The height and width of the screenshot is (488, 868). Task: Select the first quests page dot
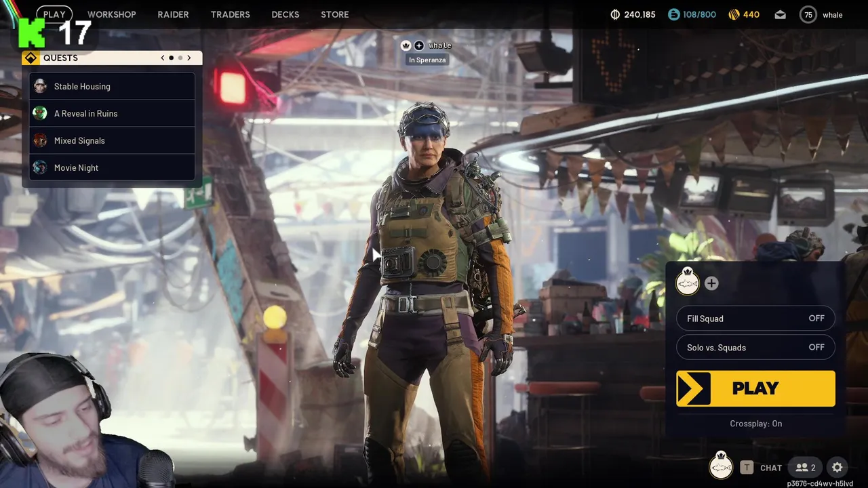click(x=172, y=58)
